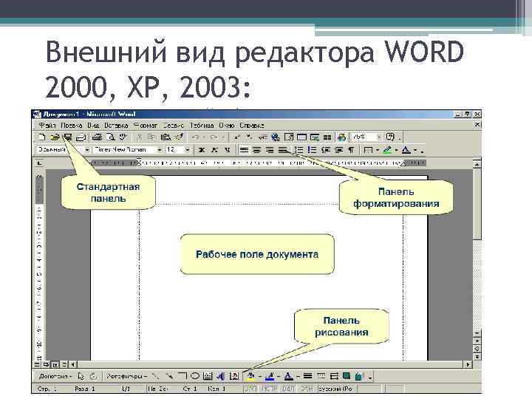Screen dimensions: 532x399
Task: Open the Вид menu
Action: (x=93, y=125)
